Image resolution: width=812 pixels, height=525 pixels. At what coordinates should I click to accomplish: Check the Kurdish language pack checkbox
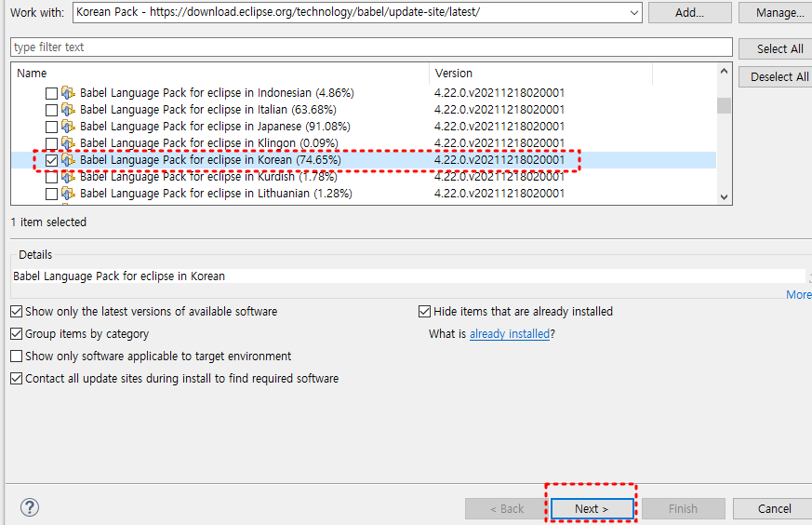[51, 177]
